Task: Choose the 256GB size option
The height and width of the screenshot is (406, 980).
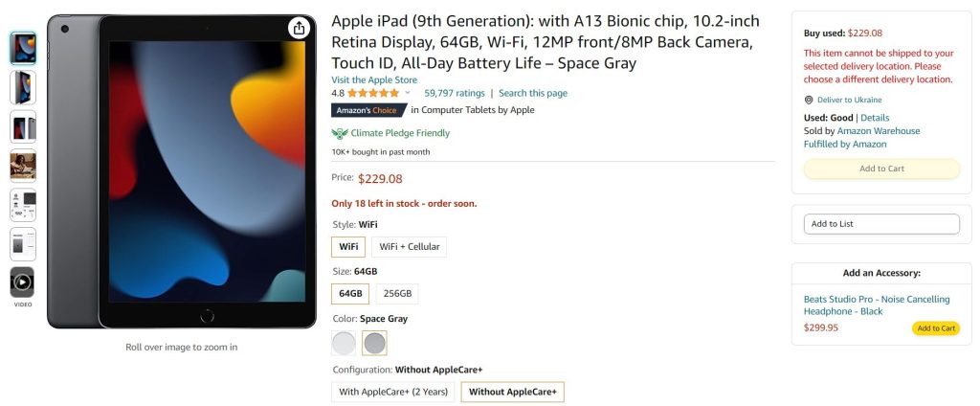Action: point(397,294)
